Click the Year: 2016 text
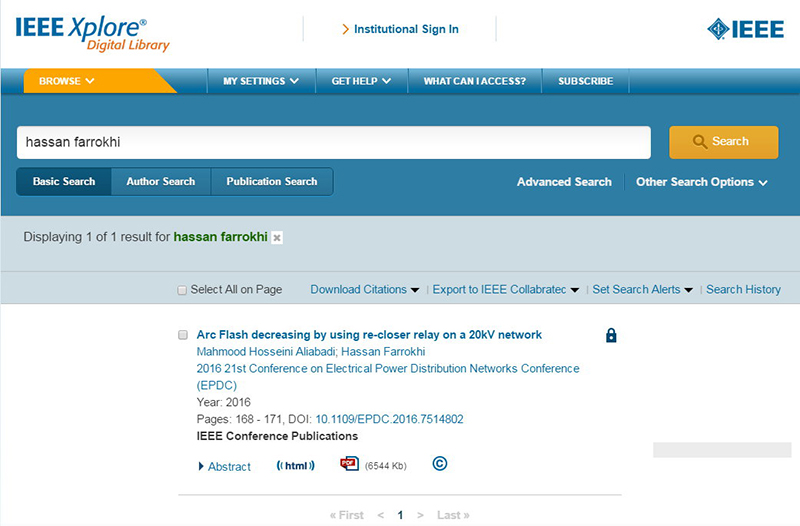Image resolution: width=800 pixels, height=526 pixels. 223,402
